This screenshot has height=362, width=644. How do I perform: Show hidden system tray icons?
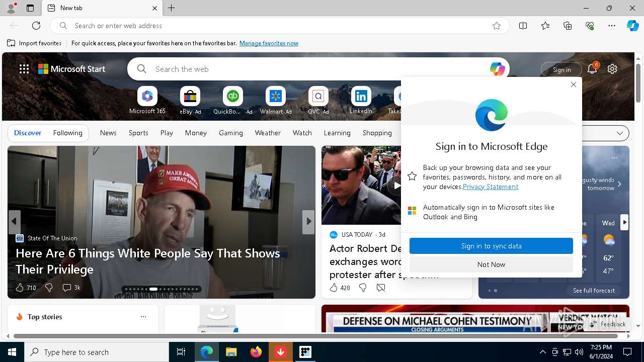(x=542, y=352)
